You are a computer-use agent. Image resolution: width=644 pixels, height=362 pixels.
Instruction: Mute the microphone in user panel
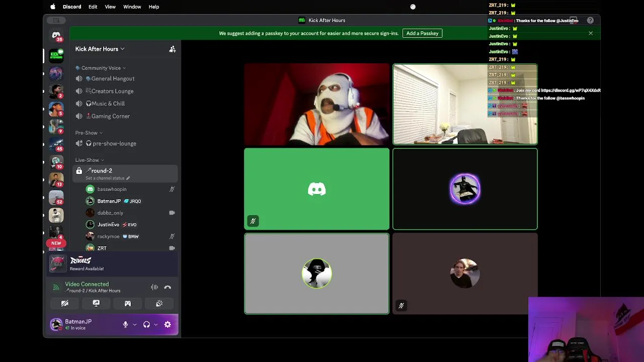point(126,325)
